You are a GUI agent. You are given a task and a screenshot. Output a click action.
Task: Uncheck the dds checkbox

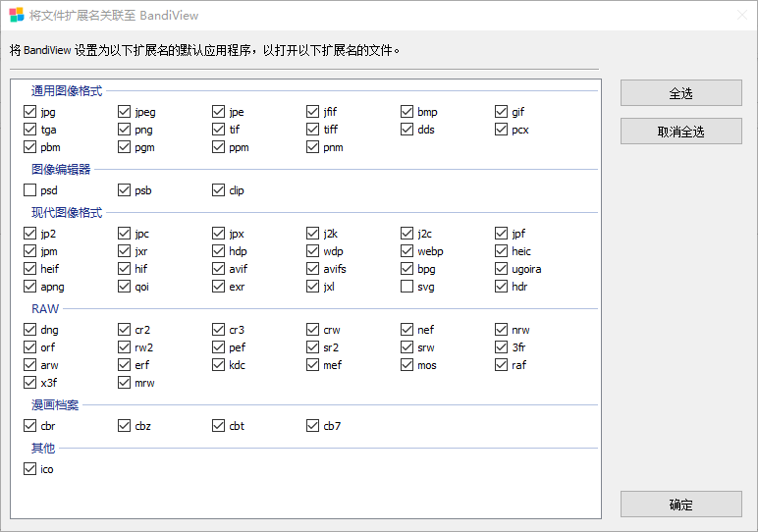pos(407,130)
